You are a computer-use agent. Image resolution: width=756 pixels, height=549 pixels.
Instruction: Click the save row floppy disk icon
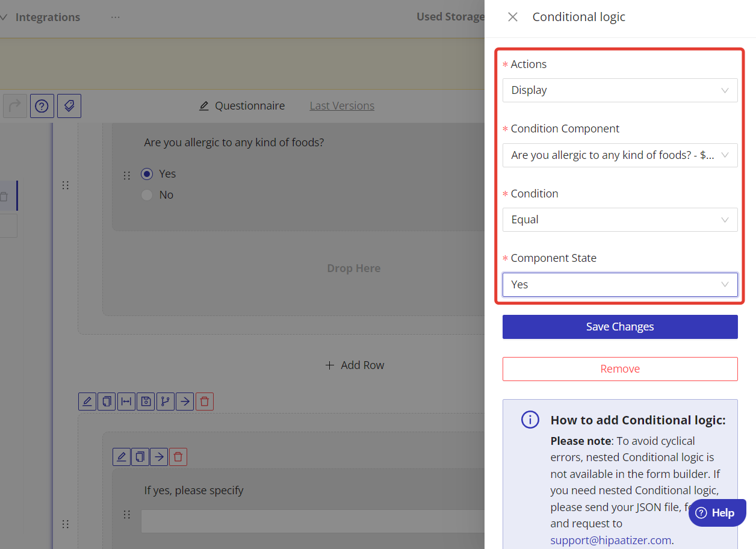[x=146, y=402]
